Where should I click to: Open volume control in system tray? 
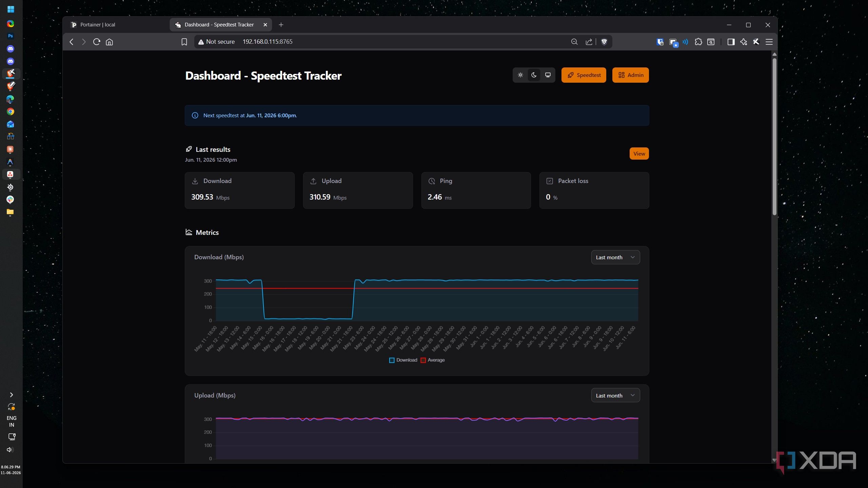click(x=10, y=450)
